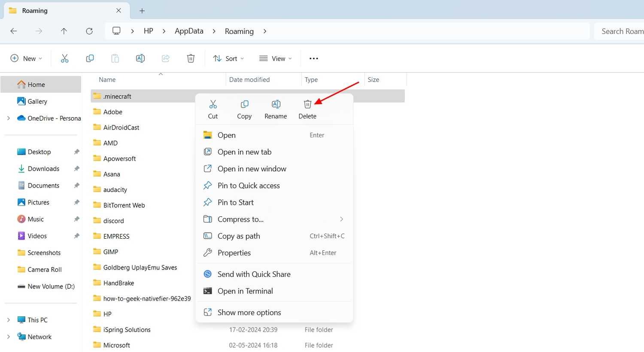Click chevron after Roaming in address bar

pyautogui.click(x=265, y=31)
